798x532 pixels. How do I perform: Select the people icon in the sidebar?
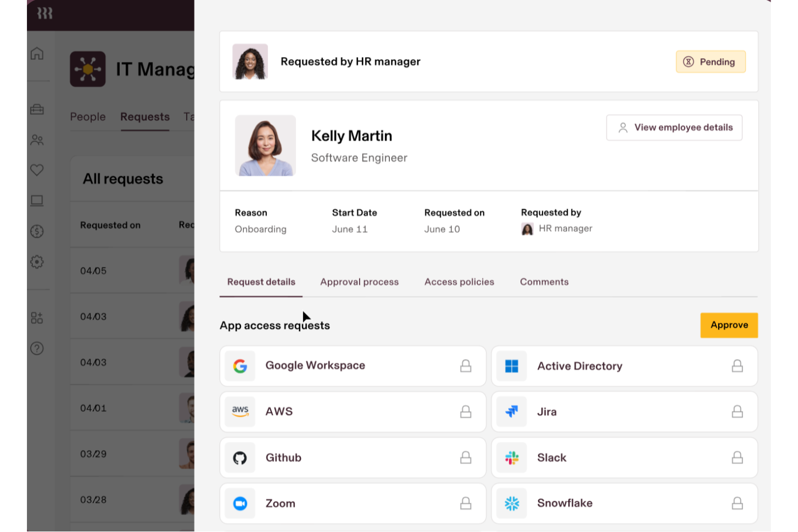(37, 140)
